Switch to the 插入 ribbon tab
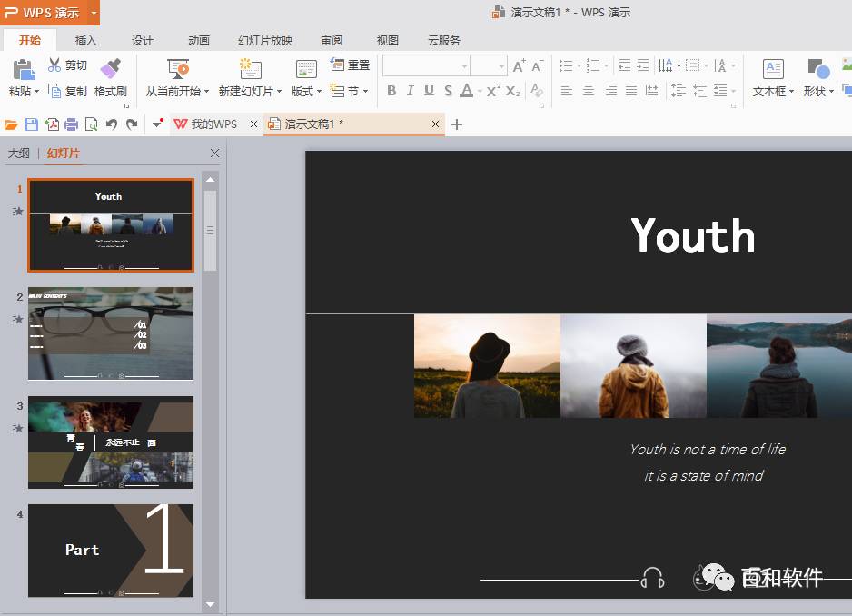 tap(85, 40)
